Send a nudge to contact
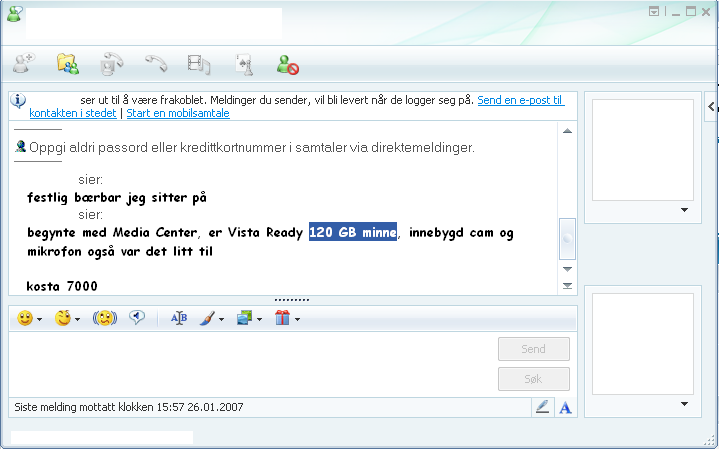The image size is (719, 449). [x=105, y=318]
